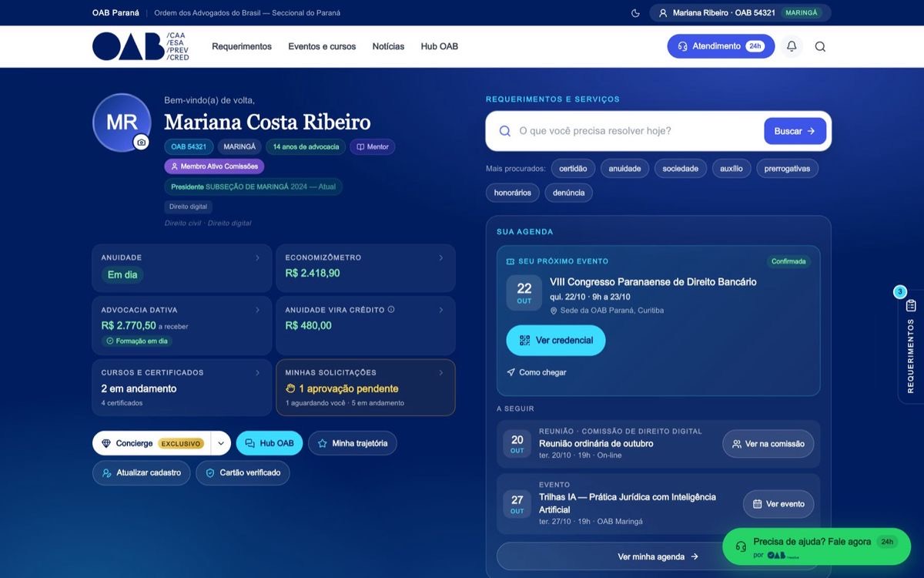Open Concierge Exclusivo button
Image resolution: width=924 pixels, height=578 pixels.
tap(152, 443)
